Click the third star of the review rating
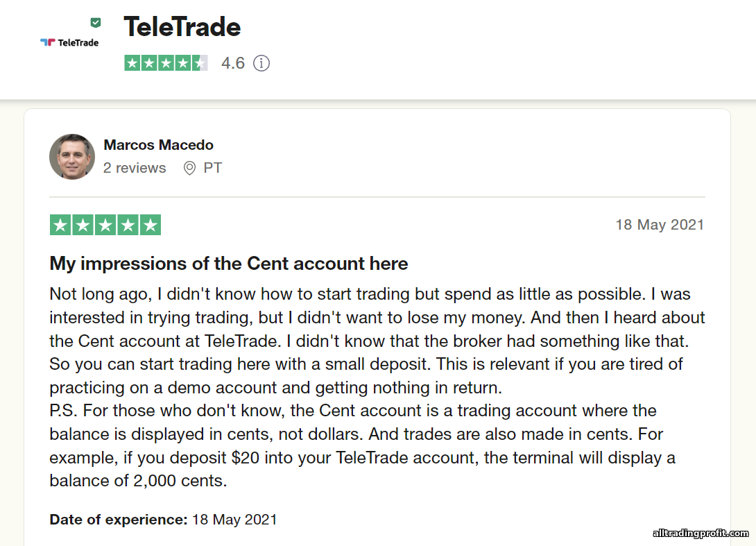 coord(105,225)
